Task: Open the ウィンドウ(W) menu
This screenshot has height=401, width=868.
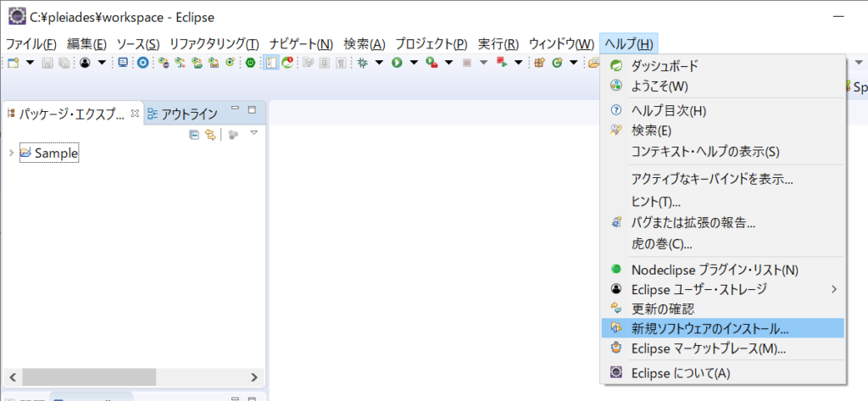Action: [561, 43]
